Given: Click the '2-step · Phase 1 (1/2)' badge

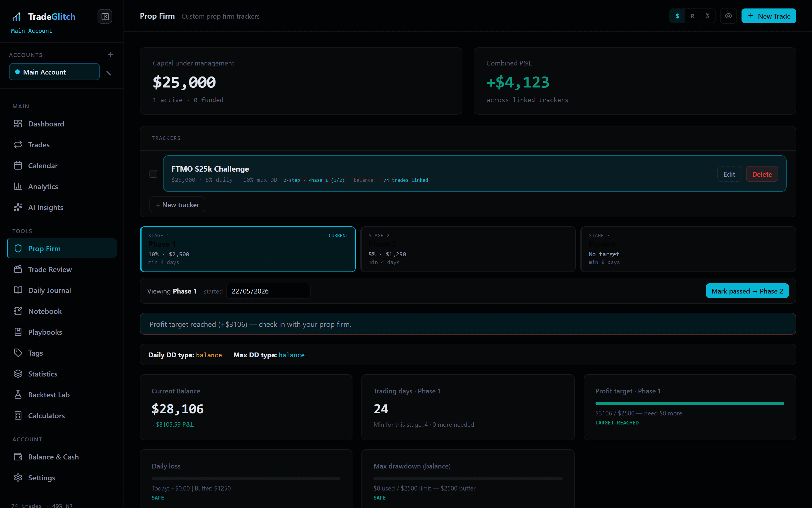Looking at the screenshot, I should tap(314, 180).
